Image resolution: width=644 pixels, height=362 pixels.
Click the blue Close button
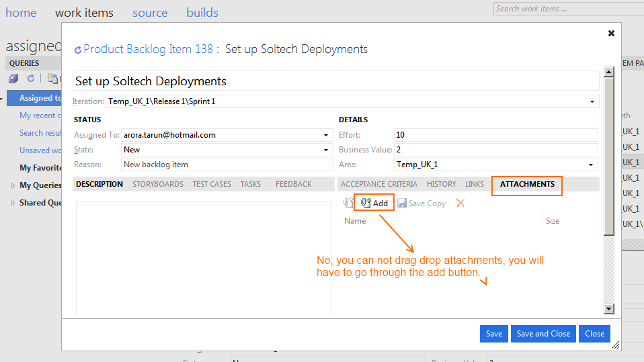click(x=594, y=334)
